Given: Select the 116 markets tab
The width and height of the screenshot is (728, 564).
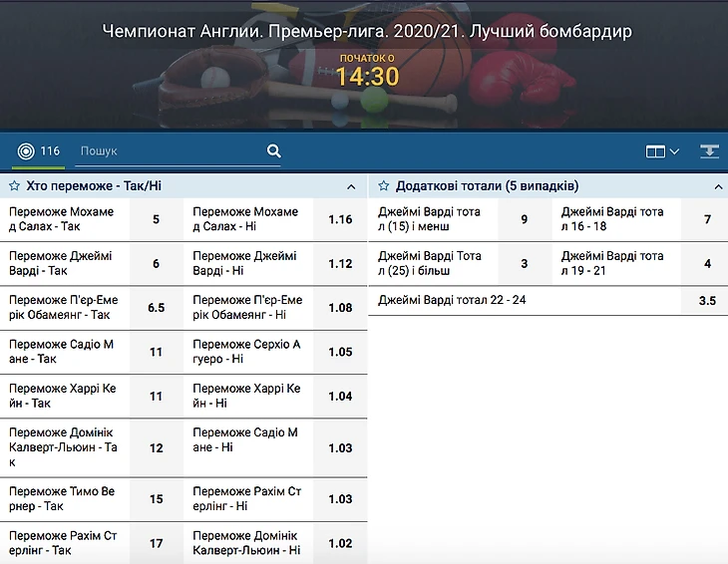Looking at the screenshot, I should point(38,151).
